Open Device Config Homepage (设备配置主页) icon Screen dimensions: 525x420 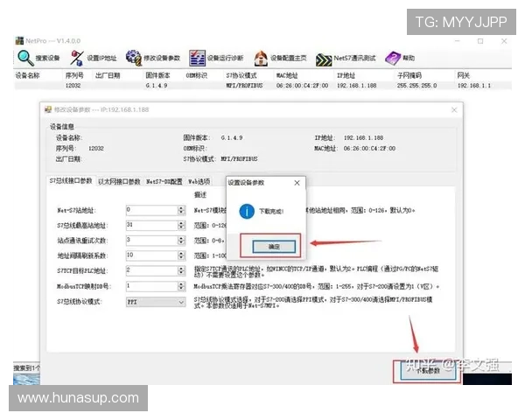point(261,58)
